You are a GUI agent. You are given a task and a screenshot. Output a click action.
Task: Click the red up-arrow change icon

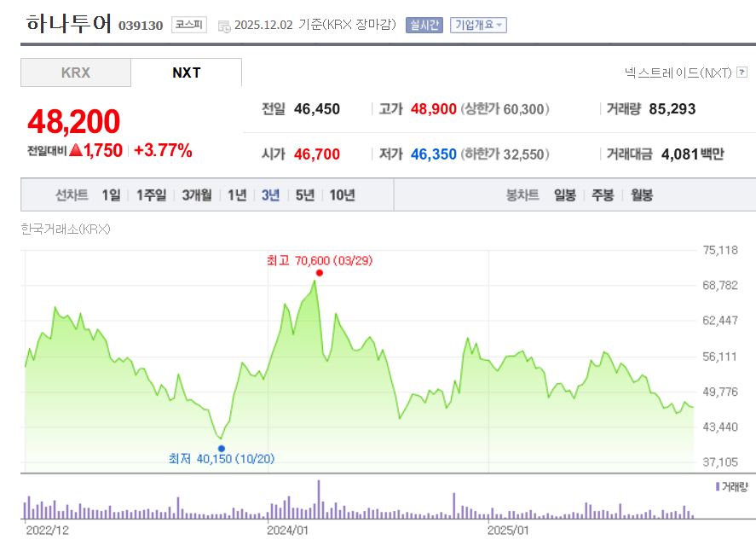tap(76, 149)
